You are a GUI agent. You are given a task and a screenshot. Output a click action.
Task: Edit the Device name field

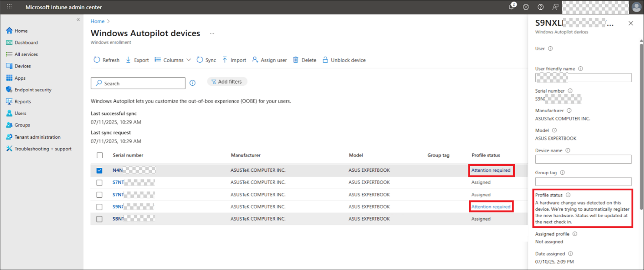point(583,159)
